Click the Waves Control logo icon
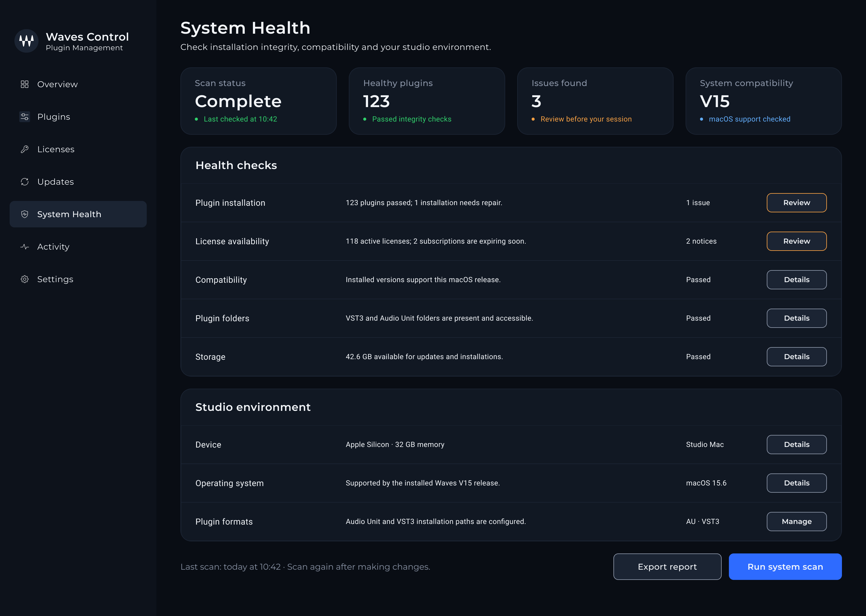Screen dimensions: 866x616 pos(26,41)
